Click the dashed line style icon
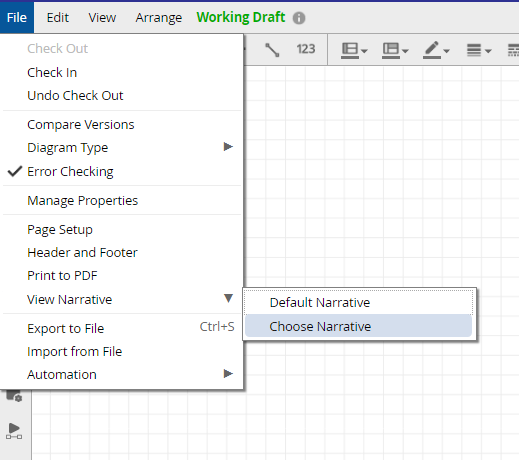 coord(513,50)
